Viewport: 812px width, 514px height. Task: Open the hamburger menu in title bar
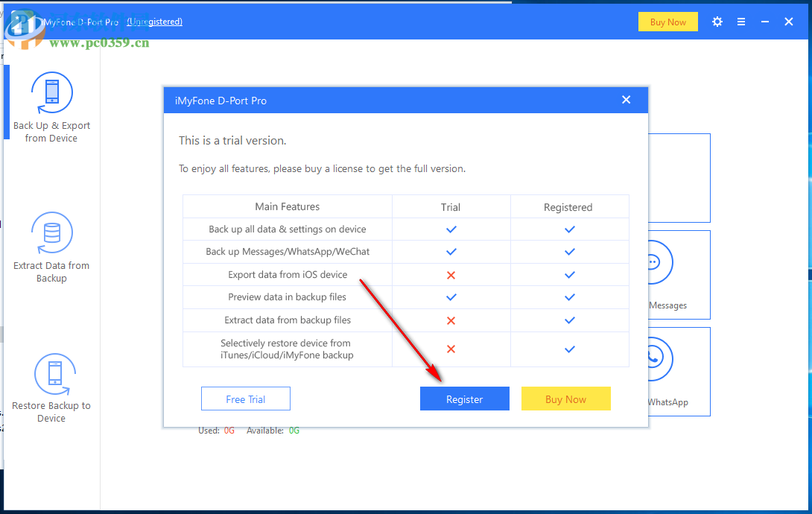[x=741, y=22]
